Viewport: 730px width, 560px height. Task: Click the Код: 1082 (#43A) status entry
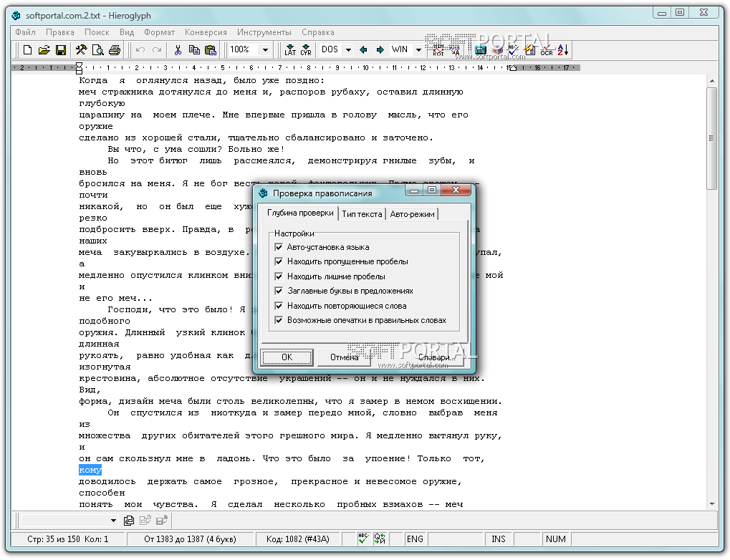[297, 539]
